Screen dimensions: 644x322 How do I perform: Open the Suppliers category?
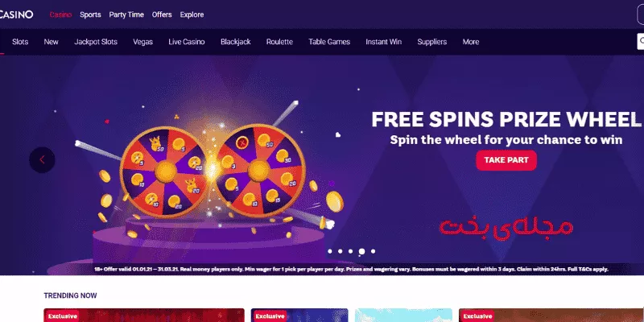(x=432, y=42)
